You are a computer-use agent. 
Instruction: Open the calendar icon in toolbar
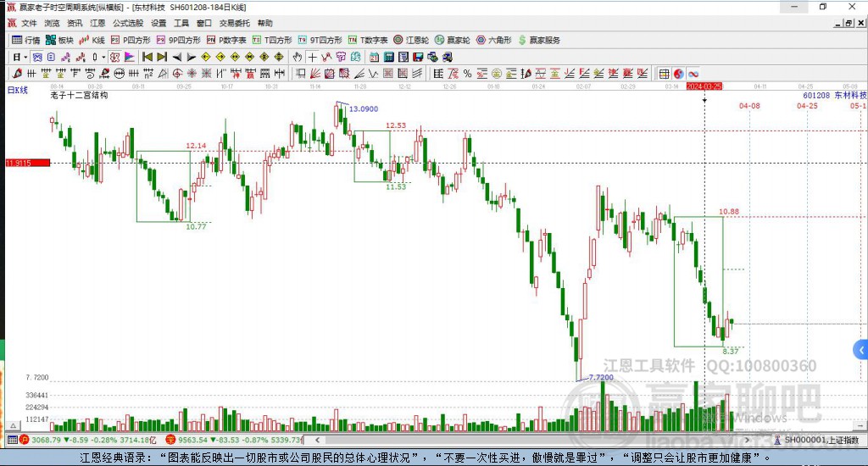click(x=374, y=57)
